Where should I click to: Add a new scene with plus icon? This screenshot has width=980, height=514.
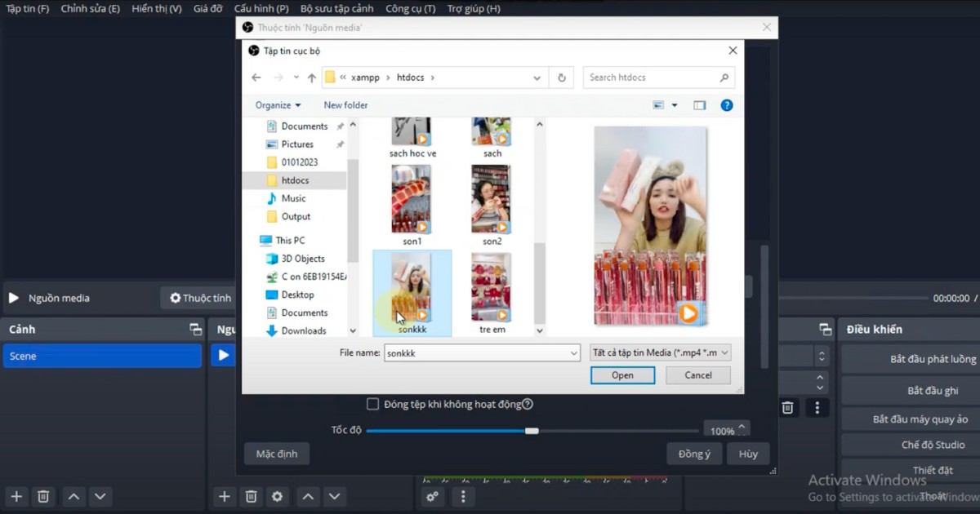16,496
